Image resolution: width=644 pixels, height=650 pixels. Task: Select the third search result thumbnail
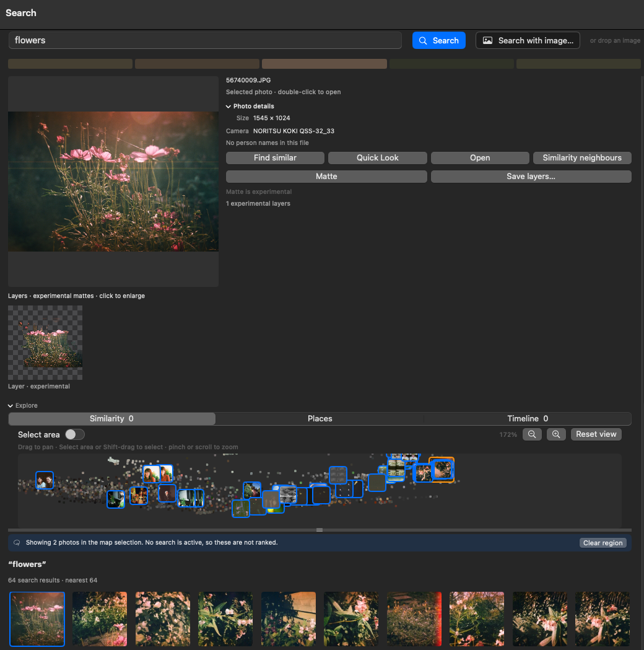[x=163, y=619]
